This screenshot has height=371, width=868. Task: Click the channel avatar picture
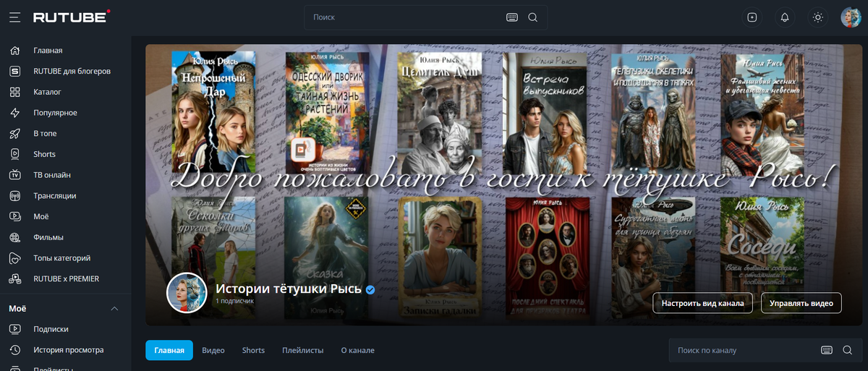coord(187,294)
